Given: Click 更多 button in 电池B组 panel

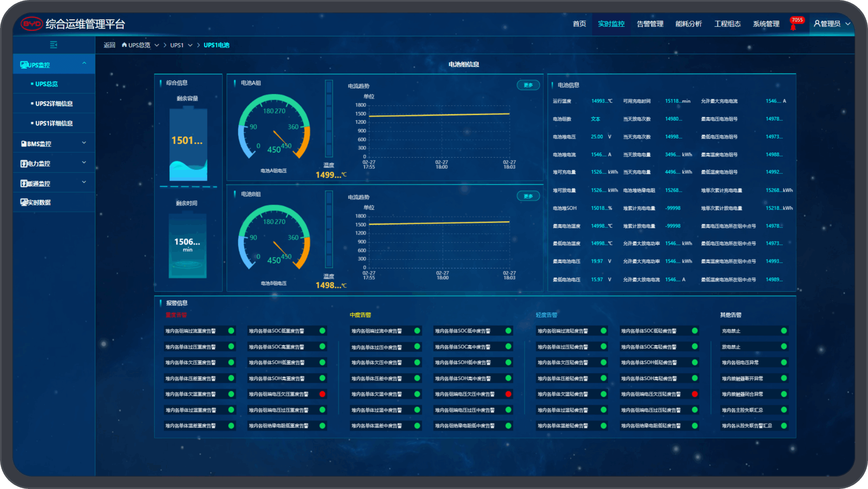Looking at the screenshot, I should pos(528,196).
